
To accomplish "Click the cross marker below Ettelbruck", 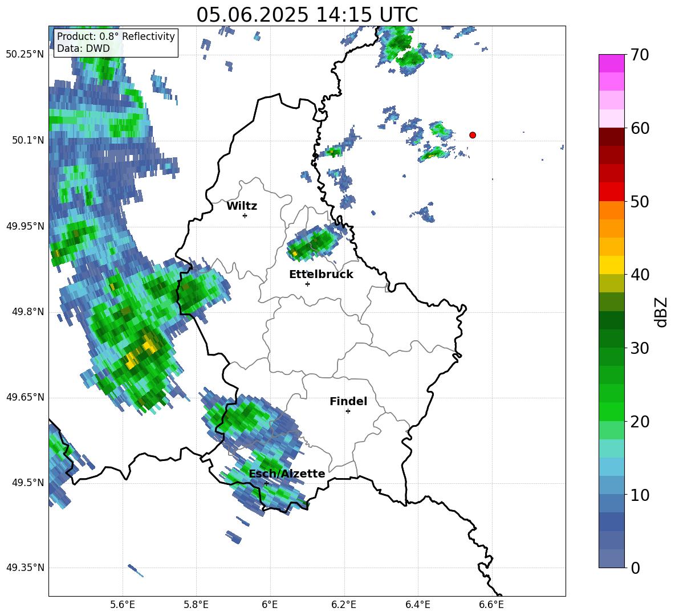I will tap(307, 284).
